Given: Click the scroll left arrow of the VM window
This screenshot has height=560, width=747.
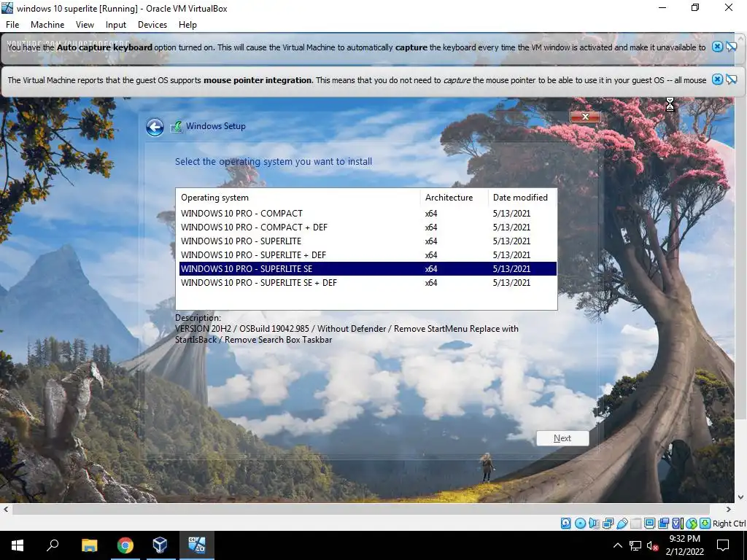Looking at the screenshot, I should pyautogui.click(x=6, y=509).
